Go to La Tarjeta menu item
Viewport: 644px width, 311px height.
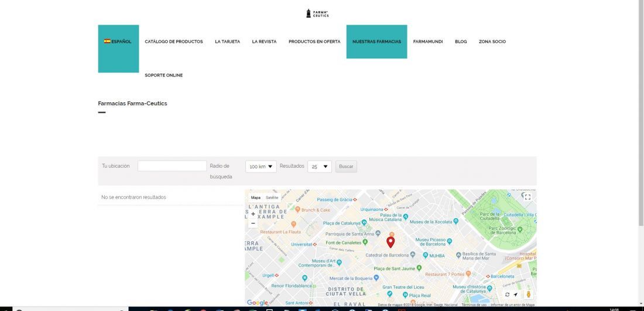click(228, 42)
